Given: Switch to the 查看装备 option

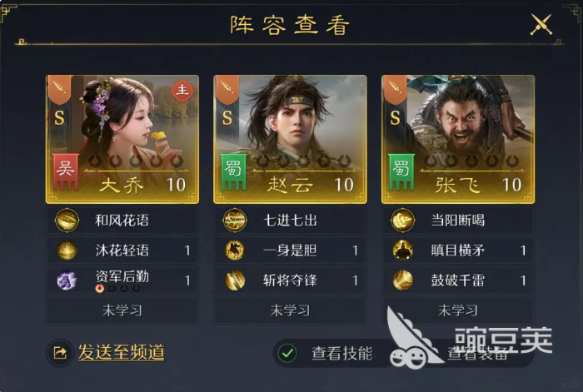Looking at the screenshot, I should click(477, 354).
